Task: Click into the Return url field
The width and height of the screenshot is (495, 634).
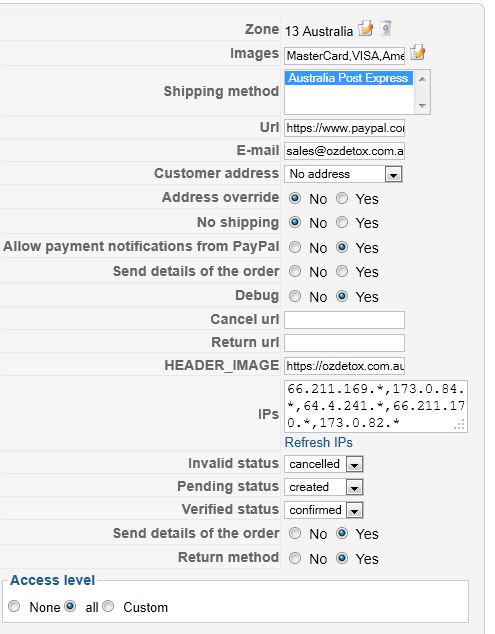Action: 344,343
